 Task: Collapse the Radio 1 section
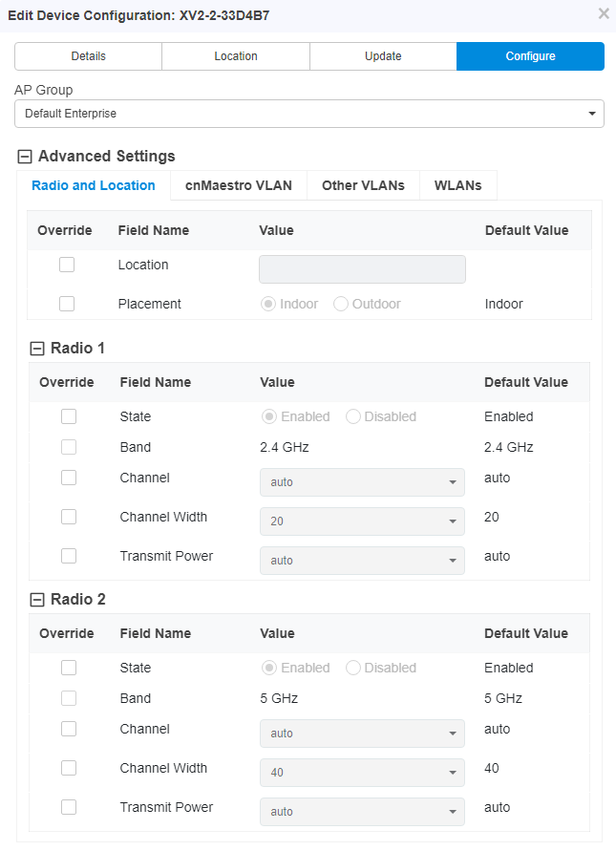[37, 349]
